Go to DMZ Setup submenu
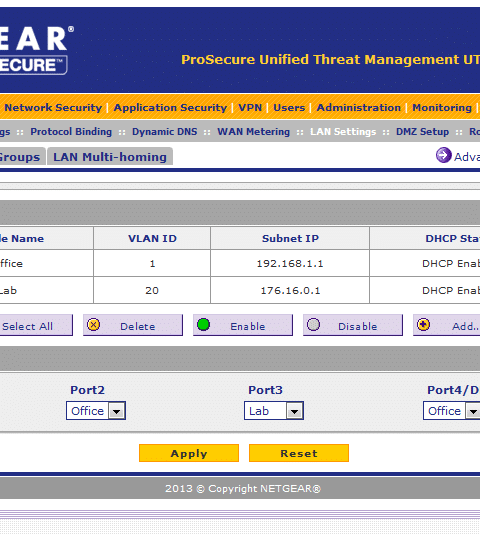 pos(422,132)
